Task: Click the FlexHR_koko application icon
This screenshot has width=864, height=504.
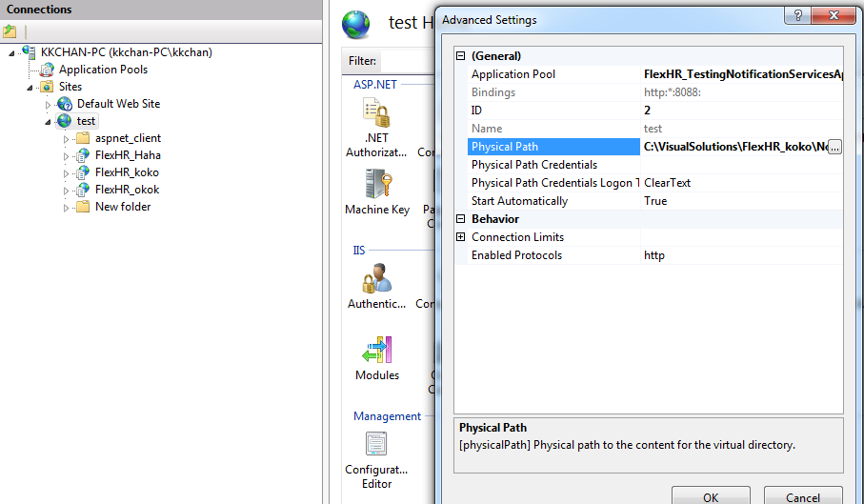Action: click(83, 172)
